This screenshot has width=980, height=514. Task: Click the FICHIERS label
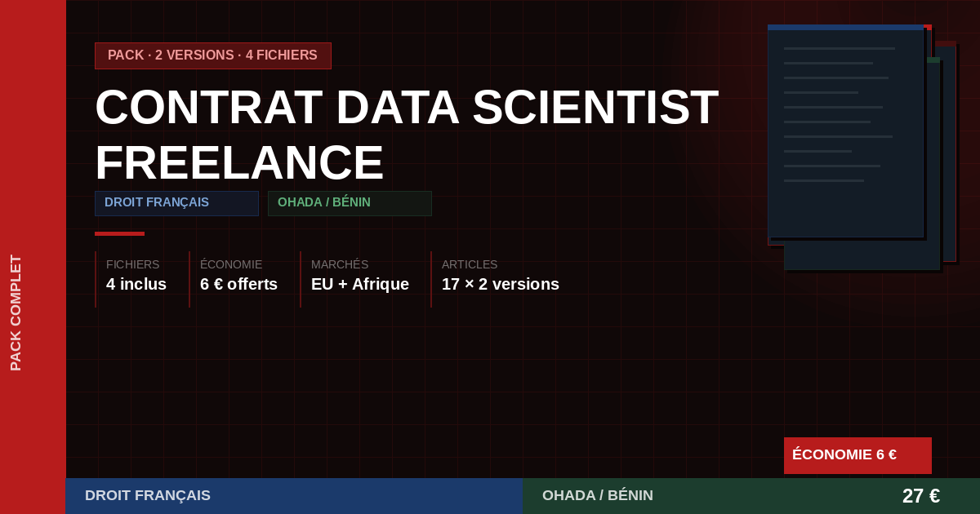pyautogui.click(x=133, y=264)
